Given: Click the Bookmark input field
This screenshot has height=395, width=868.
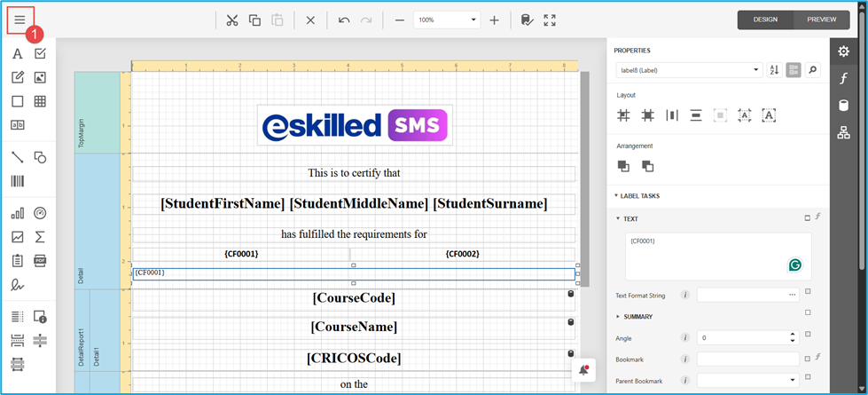Looking at the screenshot, I should point(747,359).
